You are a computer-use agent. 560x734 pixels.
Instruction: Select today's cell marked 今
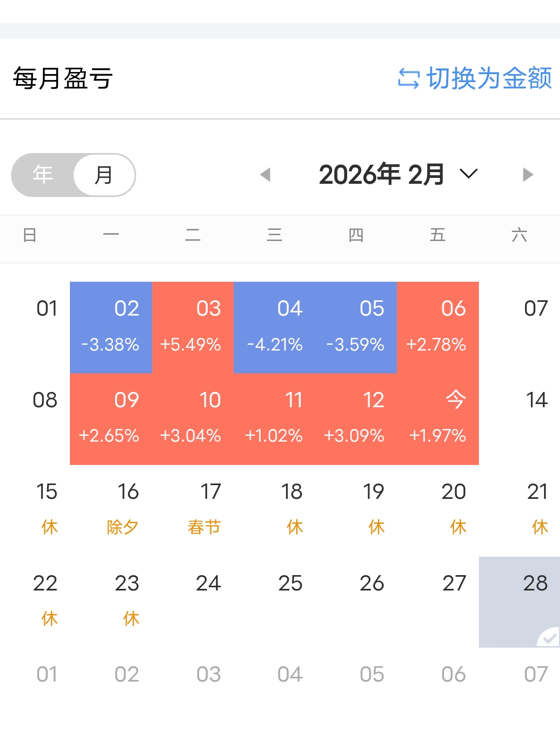438,419
